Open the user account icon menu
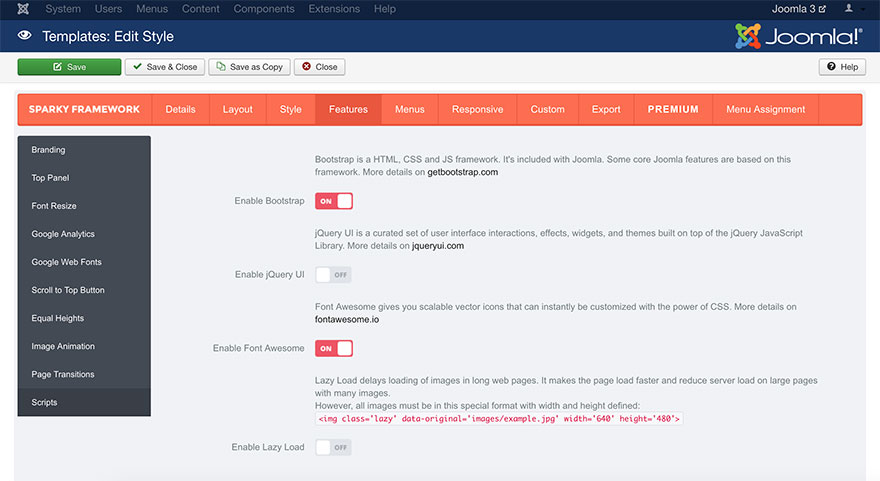Viewport: 880px width, 481px height. point(849,9)
